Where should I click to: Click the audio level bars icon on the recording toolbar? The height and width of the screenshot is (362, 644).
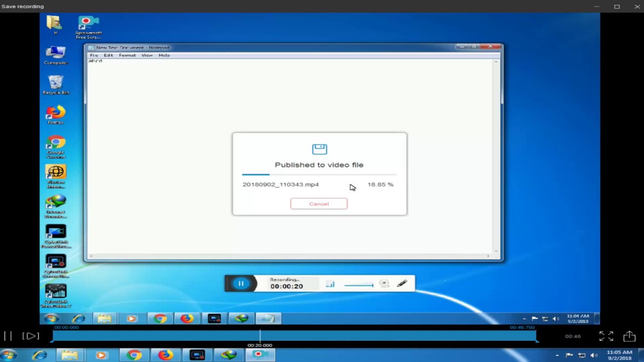(x=330, y=284)
